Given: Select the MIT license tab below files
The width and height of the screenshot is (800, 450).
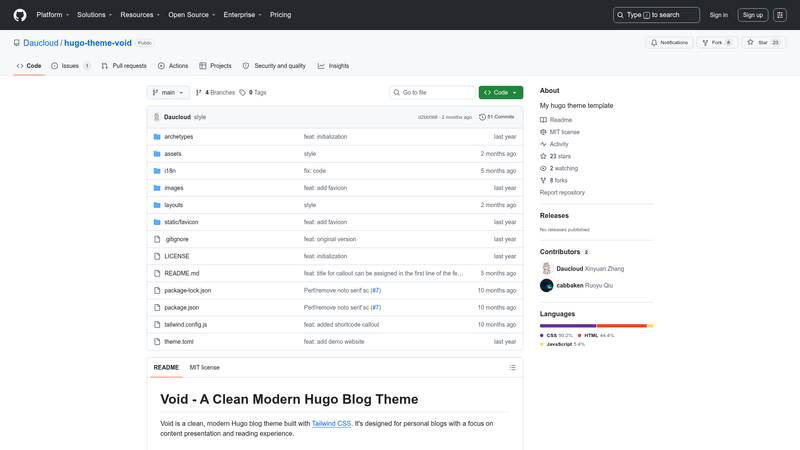Looking at the screenshot, I should (x=205, y=367).
